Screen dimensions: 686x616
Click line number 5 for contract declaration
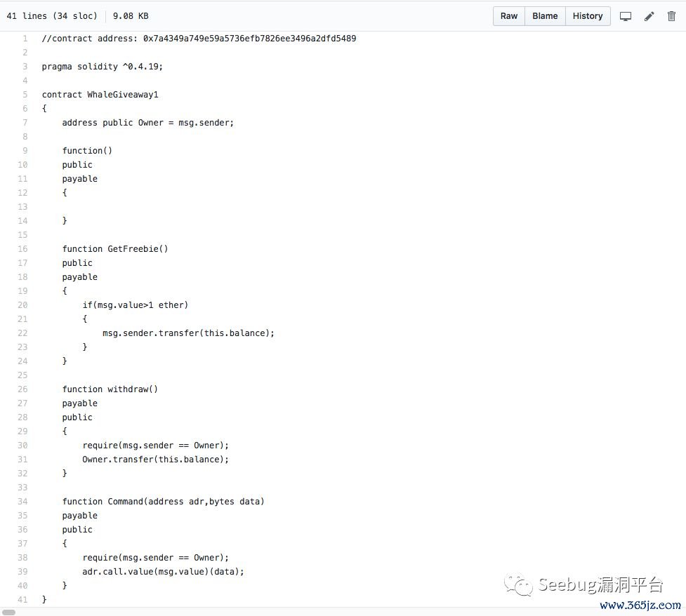[25, 95]
